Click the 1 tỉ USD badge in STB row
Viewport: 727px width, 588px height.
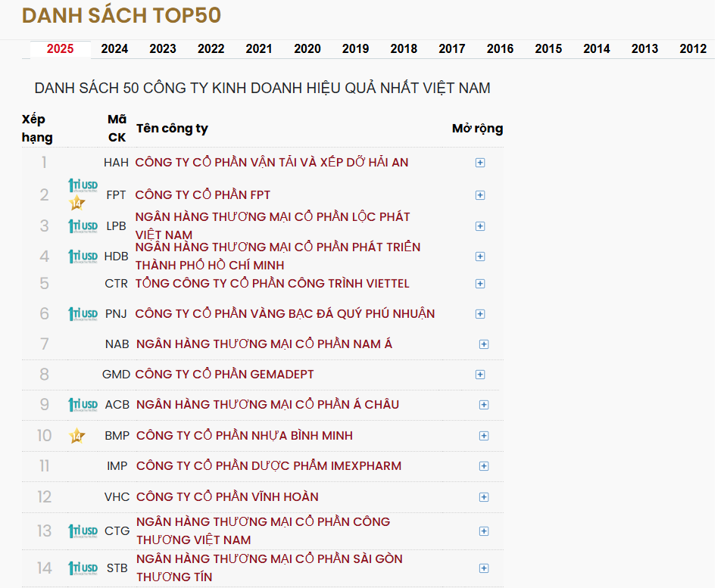click(83, 568)
